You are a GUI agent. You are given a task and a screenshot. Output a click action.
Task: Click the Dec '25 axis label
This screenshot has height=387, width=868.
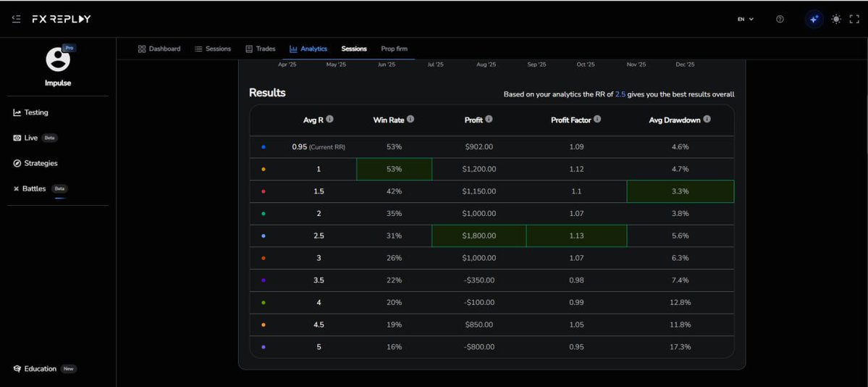685,65
